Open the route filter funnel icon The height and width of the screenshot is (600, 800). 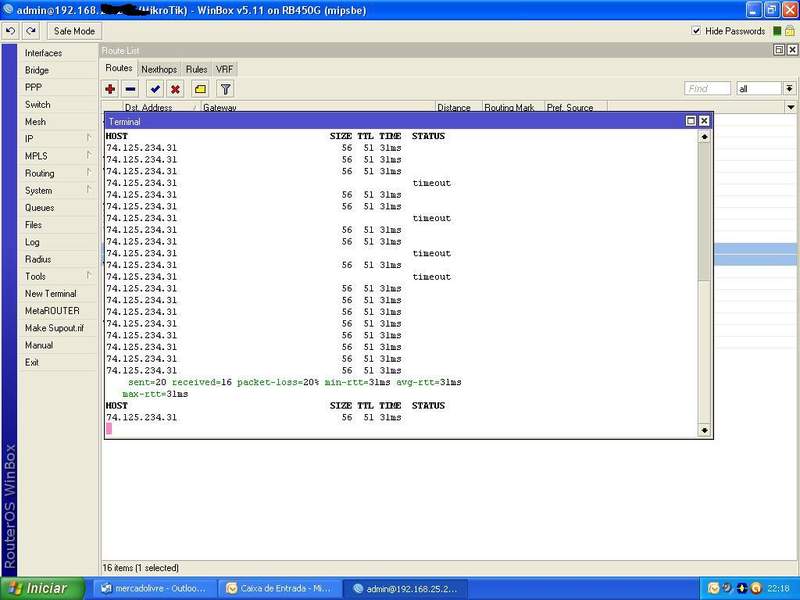coord(225,89)
